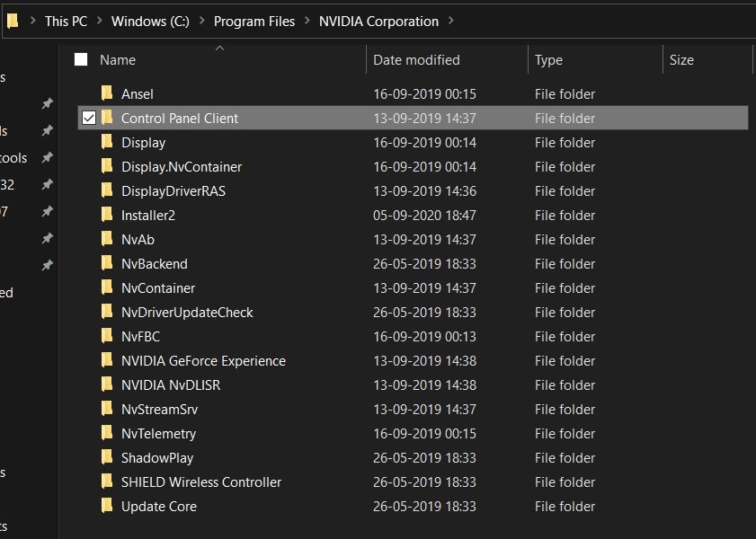
Task: Select the NvContainer folder name
Action: point(158,288)
